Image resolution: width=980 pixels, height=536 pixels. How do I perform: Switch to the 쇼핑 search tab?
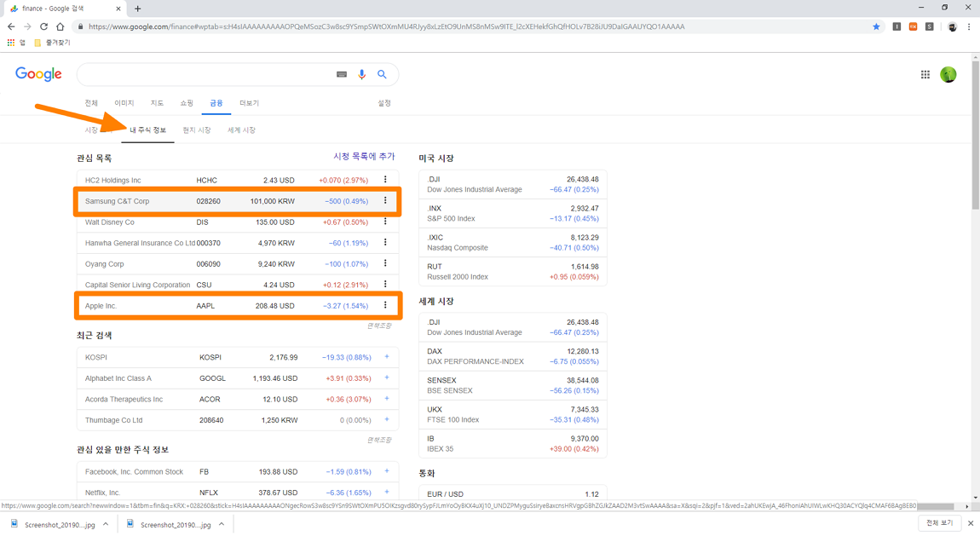point(187,103)
